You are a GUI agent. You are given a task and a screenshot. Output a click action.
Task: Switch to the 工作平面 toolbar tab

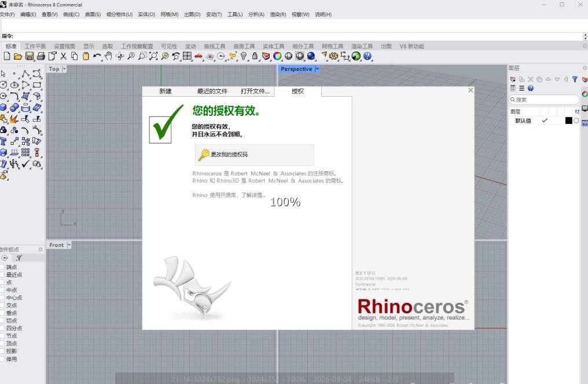35,46
